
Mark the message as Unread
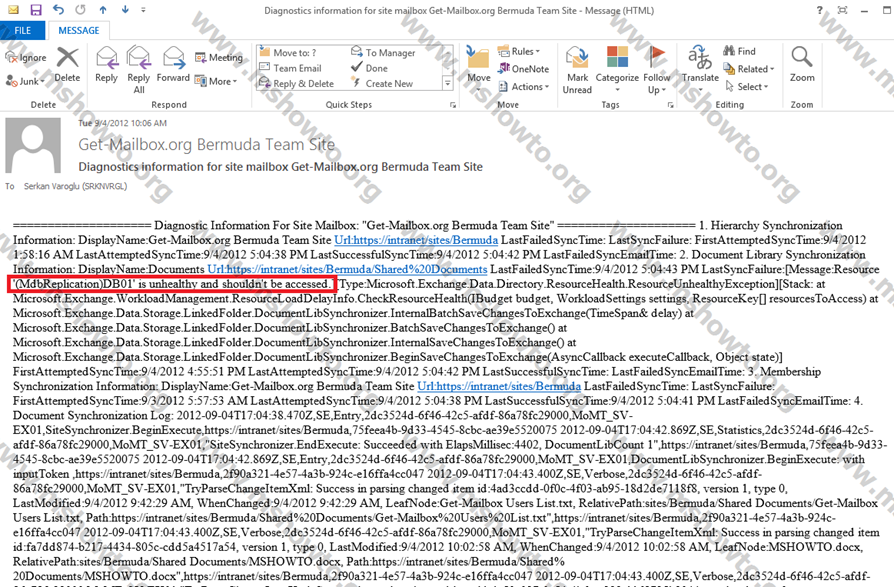[577, 70]
